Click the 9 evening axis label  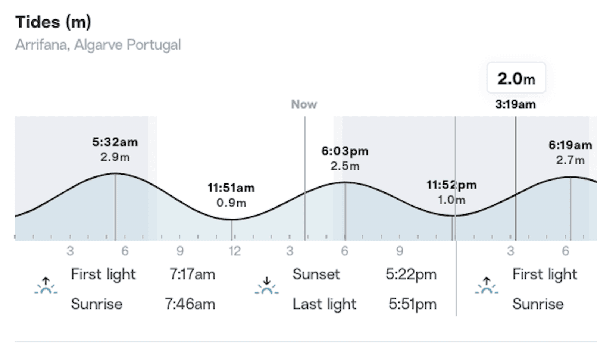pos(400,251)
